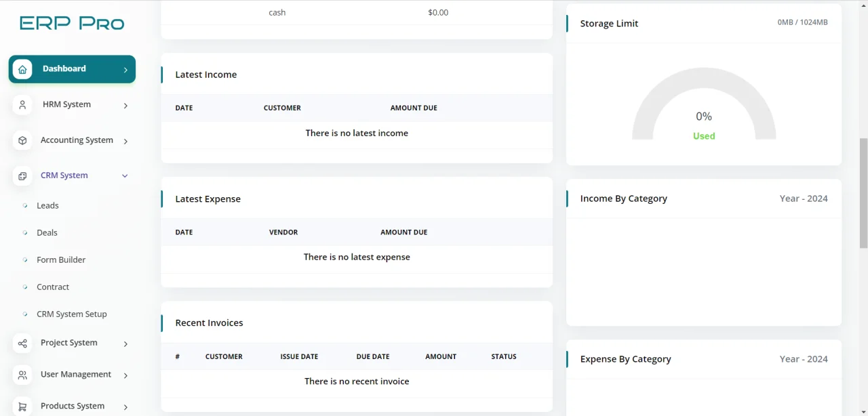Click the STATUS column header
The height and width of the screenshot is (416, 868).
[504, 356]
